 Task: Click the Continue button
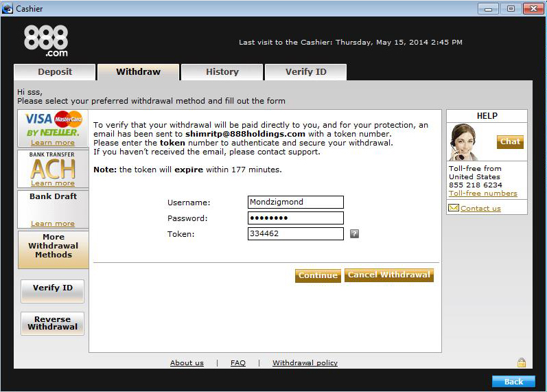[x=318, y=275]
